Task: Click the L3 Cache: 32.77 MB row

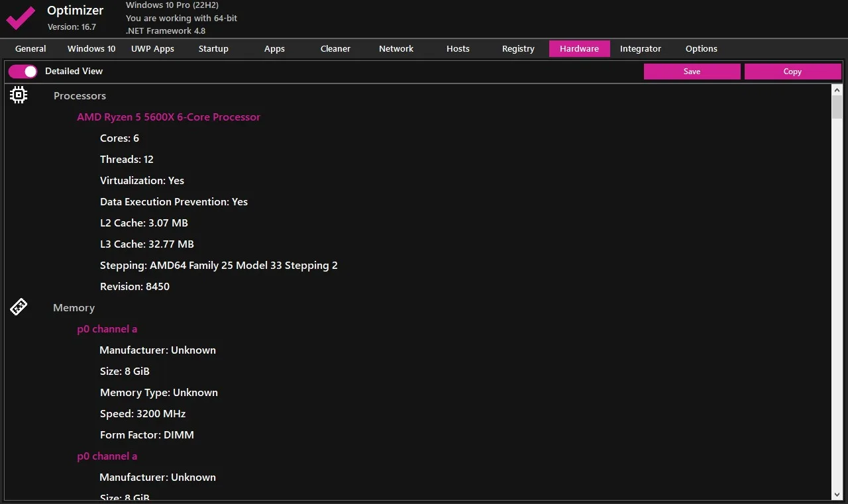Action: [147, 244]
